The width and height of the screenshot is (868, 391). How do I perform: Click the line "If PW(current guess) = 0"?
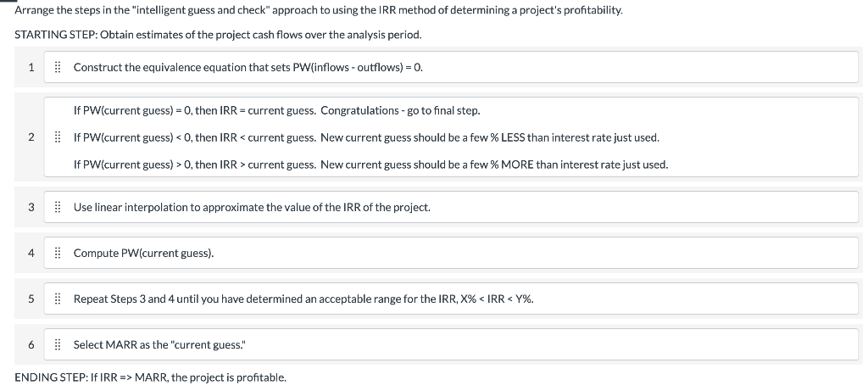(277, 111)
